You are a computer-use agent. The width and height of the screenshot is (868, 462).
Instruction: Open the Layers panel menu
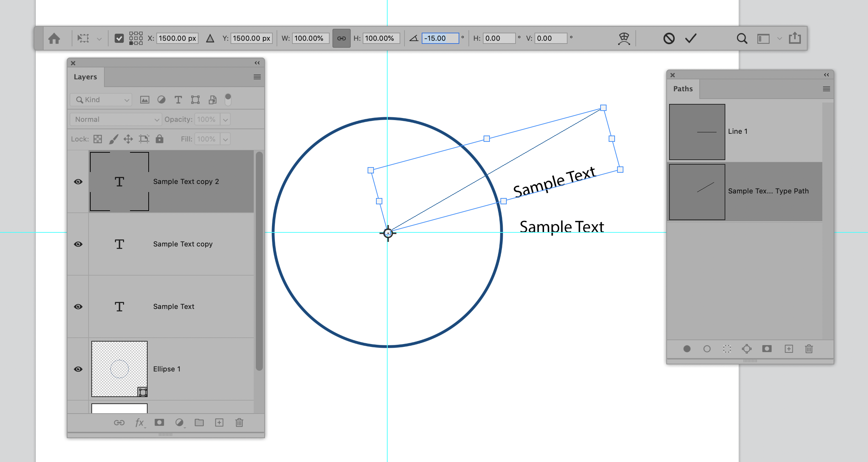coord(257,77)
